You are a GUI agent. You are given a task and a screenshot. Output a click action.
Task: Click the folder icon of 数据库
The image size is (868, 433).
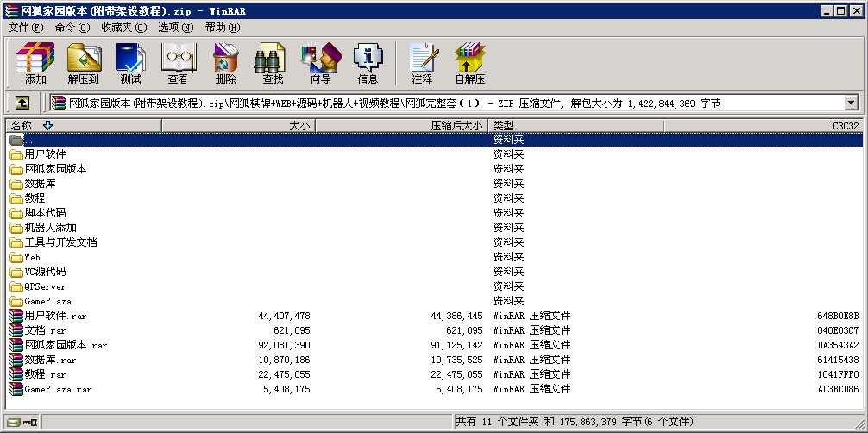[16, 183]
